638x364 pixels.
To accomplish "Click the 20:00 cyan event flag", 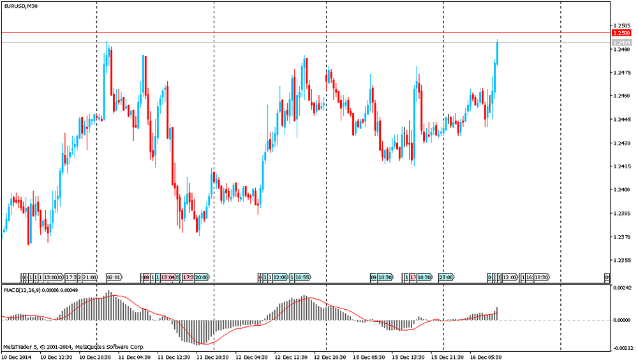I will pyautogui.click(x=202, y=277).
